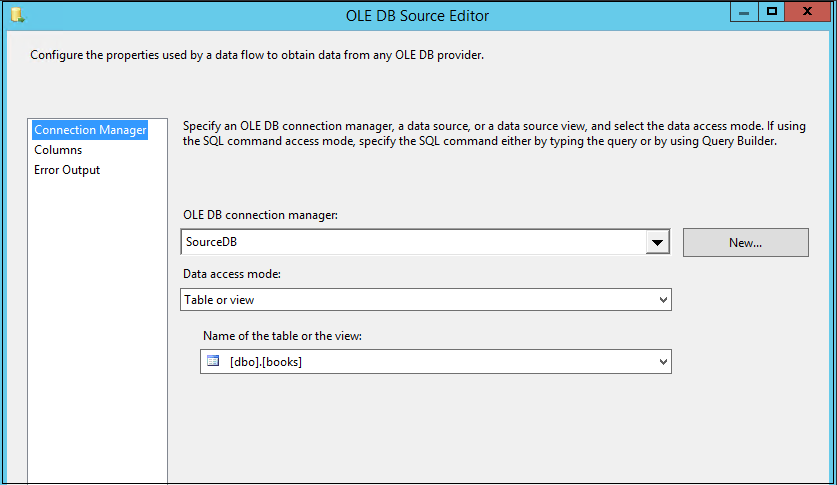Click the SourceDB connection field

coord(410,243)
